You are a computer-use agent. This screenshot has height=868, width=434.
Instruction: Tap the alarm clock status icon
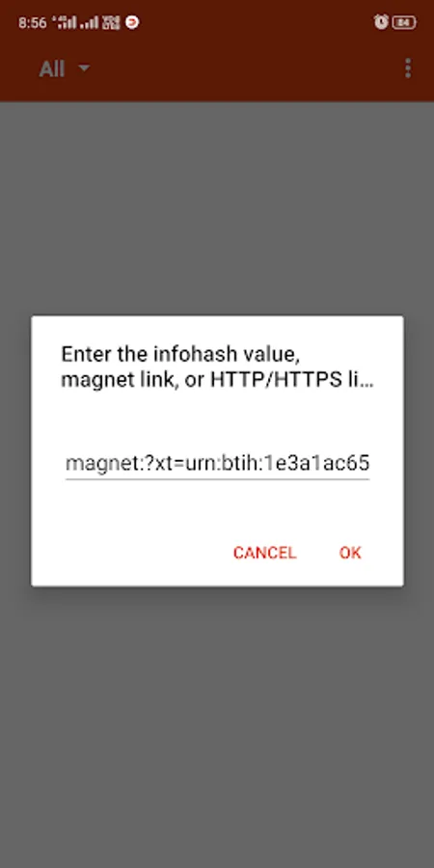381,22
